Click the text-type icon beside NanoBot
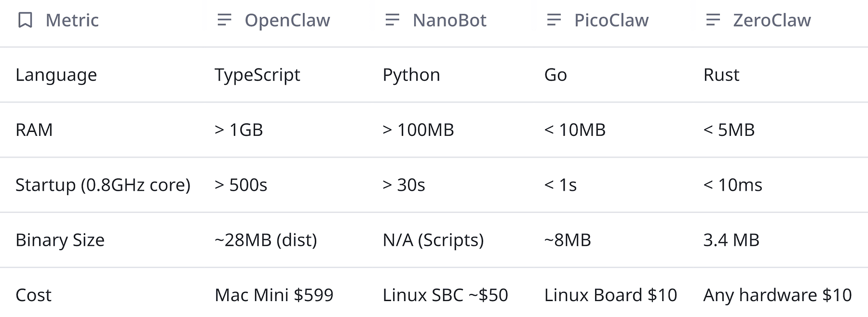 [393, 20]
